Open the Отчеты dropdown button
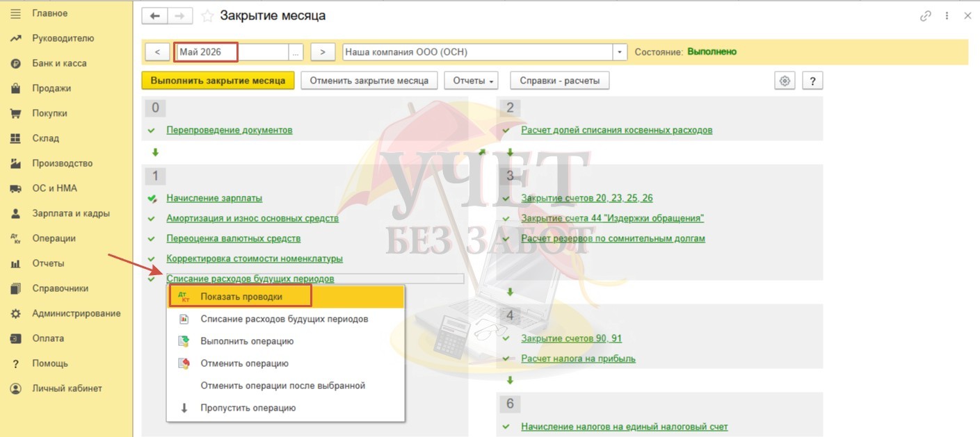 tap(472, 81)
